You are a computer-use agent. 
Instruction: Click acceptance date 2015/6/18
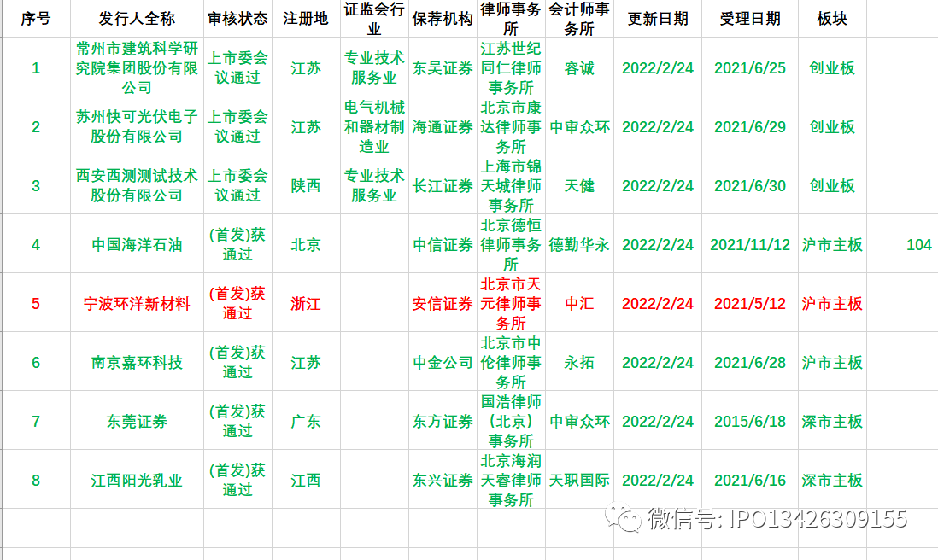point(749,421)
